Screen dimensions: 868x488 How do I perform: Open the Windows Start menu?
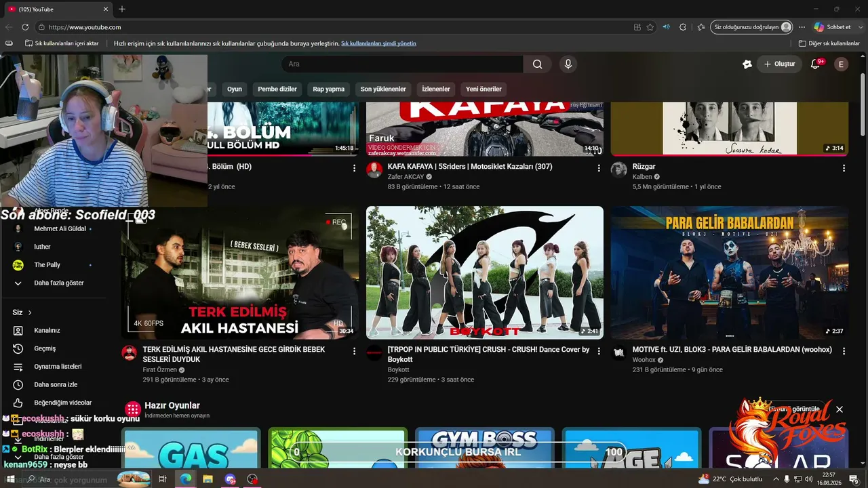point(9,479)
